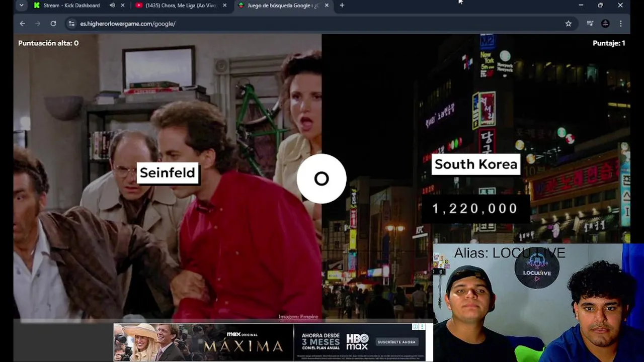Open the media controls icon
Image resolution: width=644 pixels, height=362 pixels.
pyautogui.click(x=590, y=24)
